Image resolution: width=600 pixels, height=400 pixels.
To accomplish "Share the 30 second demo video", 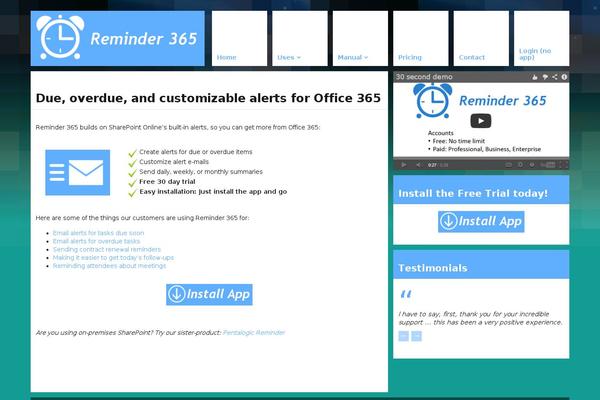I will pyautogui.click(x=555, y=77).
